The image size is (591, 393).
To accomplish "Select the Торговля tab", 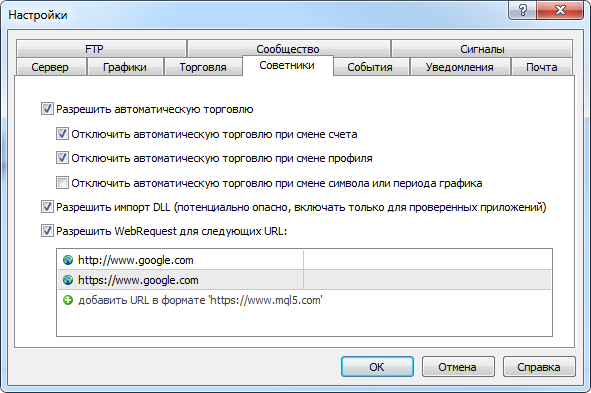I will 203,67.
